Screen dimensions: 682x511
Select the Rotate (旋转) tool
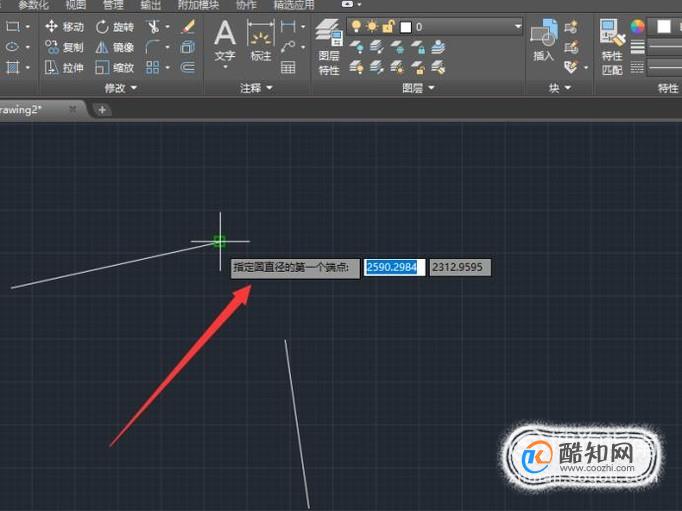pos(115,27)
